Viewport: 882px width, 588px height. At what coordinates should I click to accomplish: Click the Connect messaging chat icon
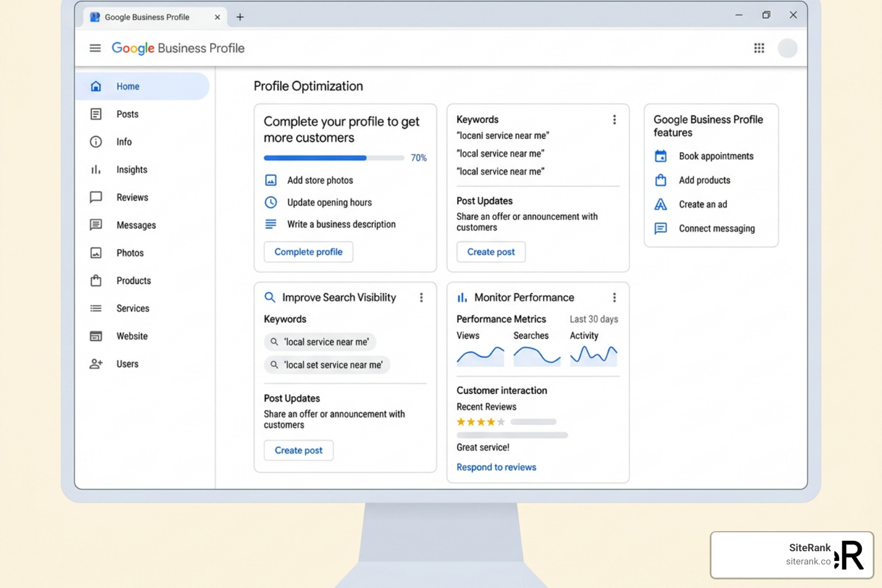click(x=661, y=229)
